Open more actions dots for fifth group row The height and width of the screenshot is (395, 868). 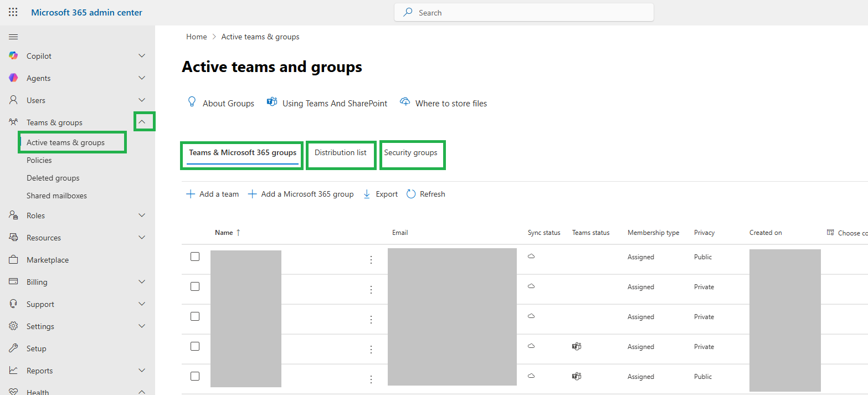[x=371, y=379]
